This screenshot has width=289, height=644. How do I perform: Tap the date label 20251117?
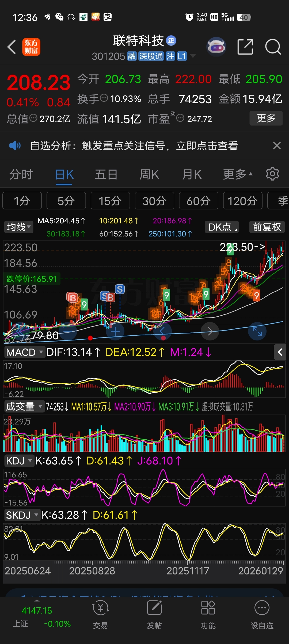click(188, 571)
